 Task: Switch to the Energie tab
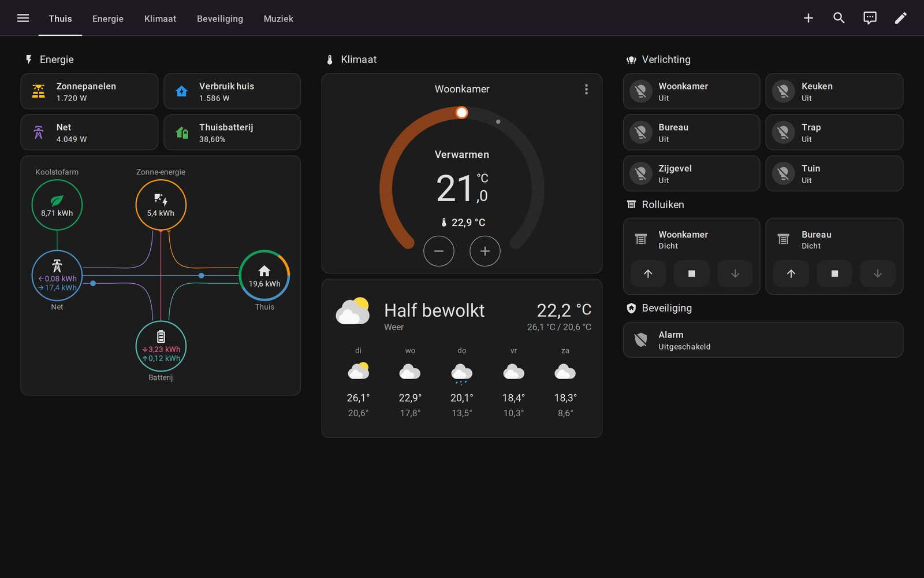tap(108, 18)
